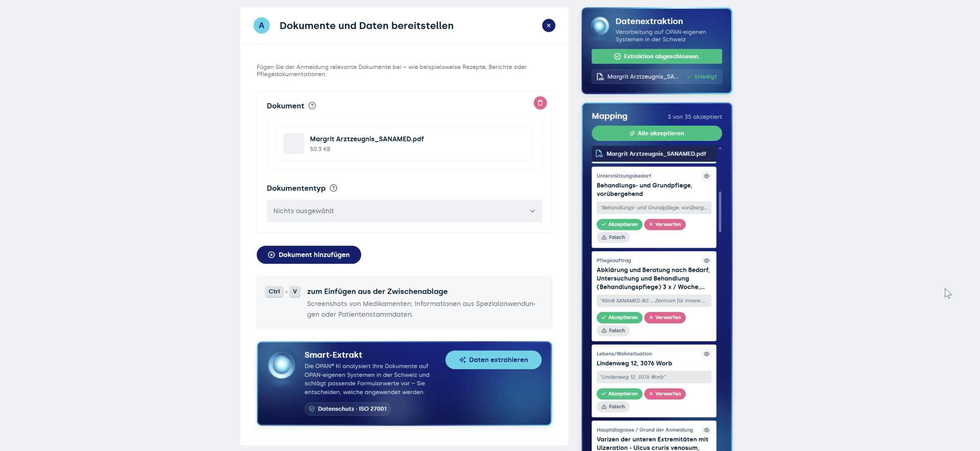This screenshot has width=980, height=451.
Task: Click the 'Erledigt' status label
Action: click(x=702, y=77)
